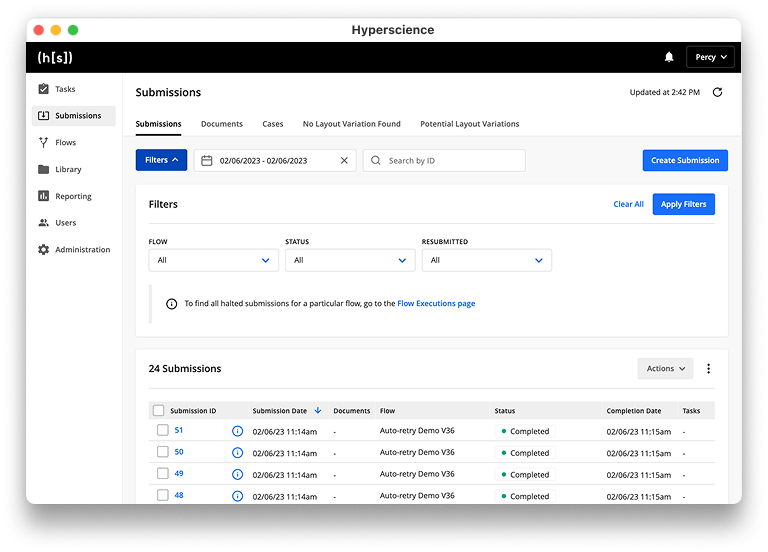768x552 pixels.
Task: Select the Submissions tab
Action: pos(158,124)
